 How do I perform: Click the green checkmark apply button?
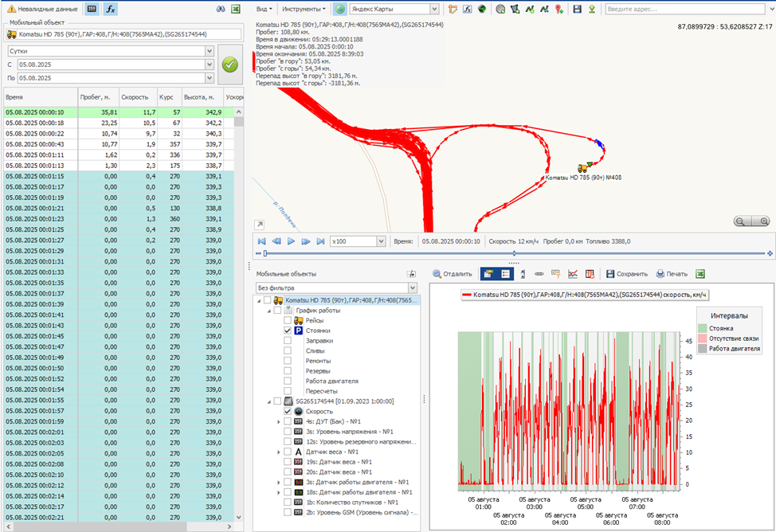tap(230, 65)
